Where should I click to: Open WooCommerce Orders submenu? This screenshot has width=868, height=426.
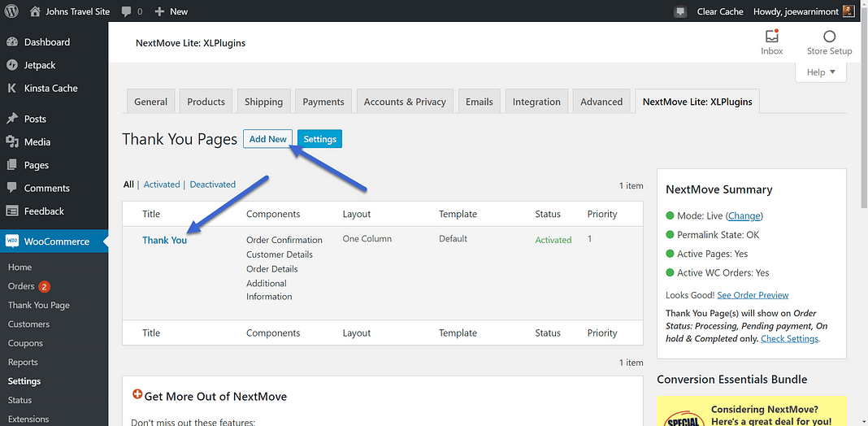[21, 286]
